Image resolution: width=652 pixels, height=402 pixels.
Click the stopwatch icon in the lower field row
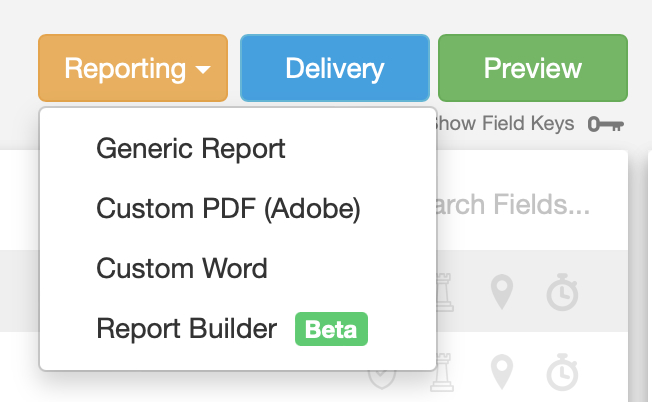(x=562, y=373)
